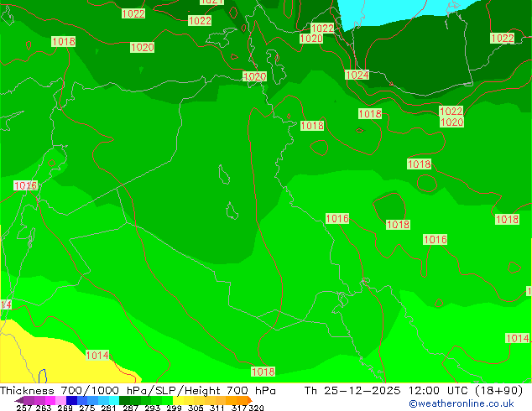The width and height of the screenshot is (532, 411).
Task: Click the first yellow legend swatch
Action: coord(178,400)
